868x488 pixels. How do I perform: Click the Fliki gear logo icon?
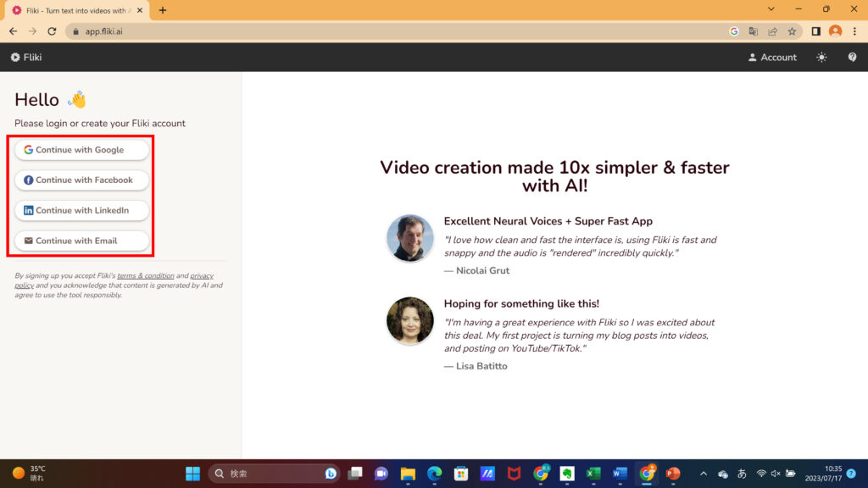tap(15, 57)
